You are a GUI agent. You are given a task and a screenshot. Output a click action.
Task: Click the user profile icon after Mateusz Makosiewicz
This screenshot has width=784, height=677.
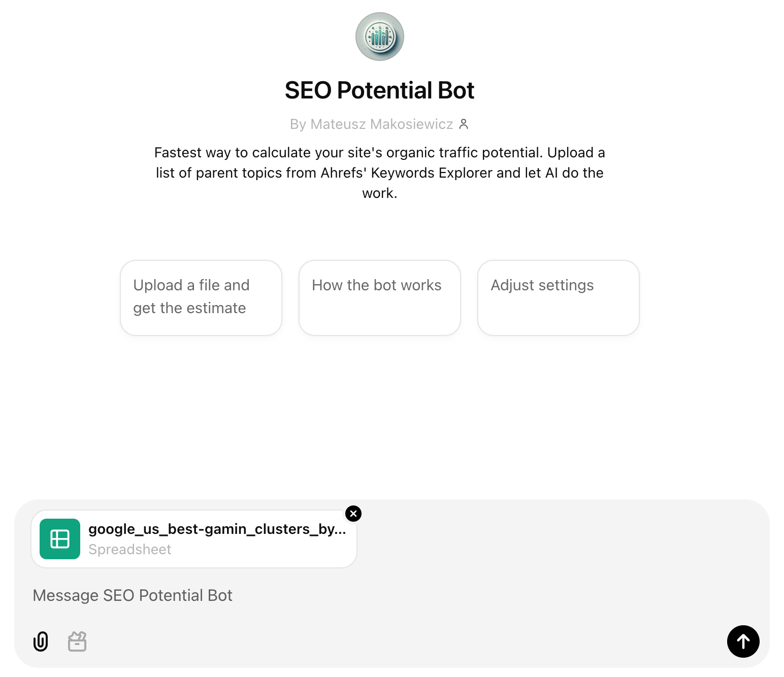[x=464, y=124]
